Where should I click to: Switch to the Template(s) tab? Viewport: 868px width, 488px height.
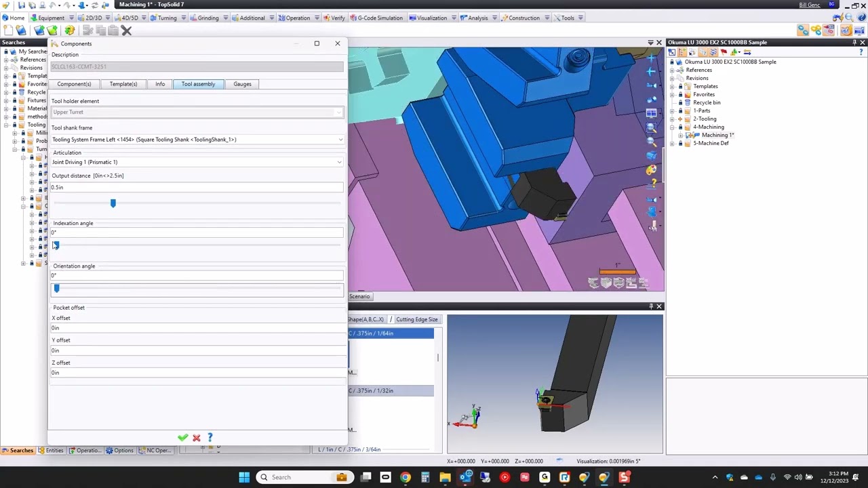tap(123, 84)
